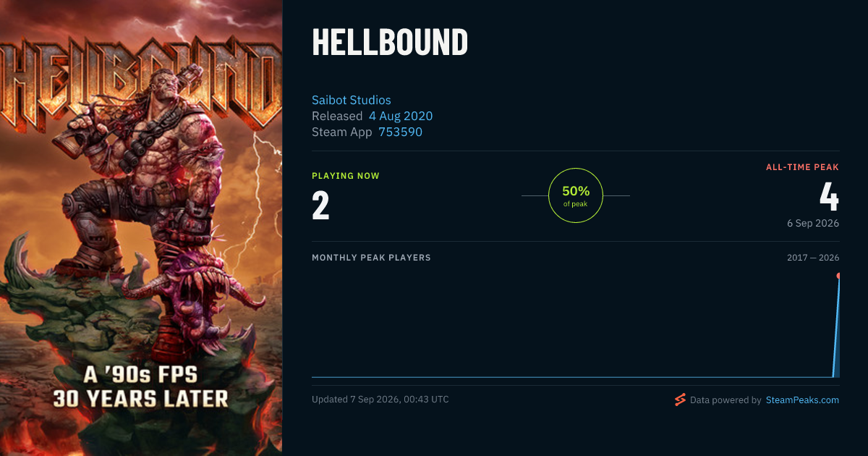
Task: Click the 50% of peak circle
Action: tap(576, 195)
